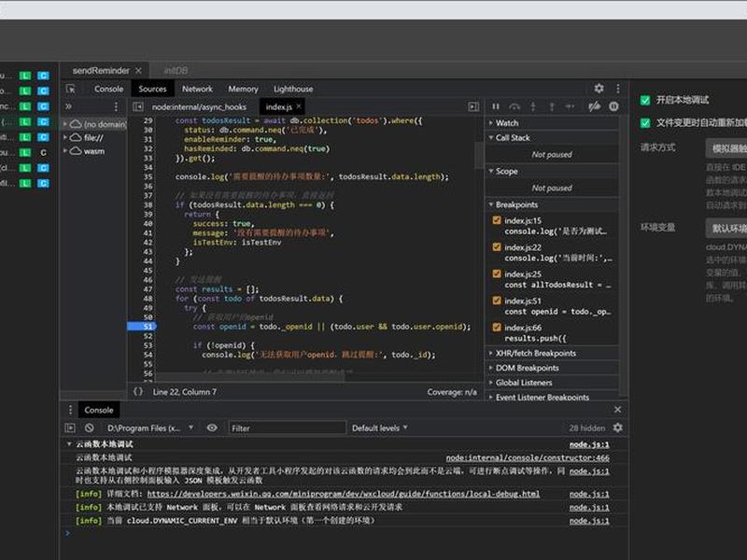Collapse the Scope section

pyautogui.click(x=553, y=171)
